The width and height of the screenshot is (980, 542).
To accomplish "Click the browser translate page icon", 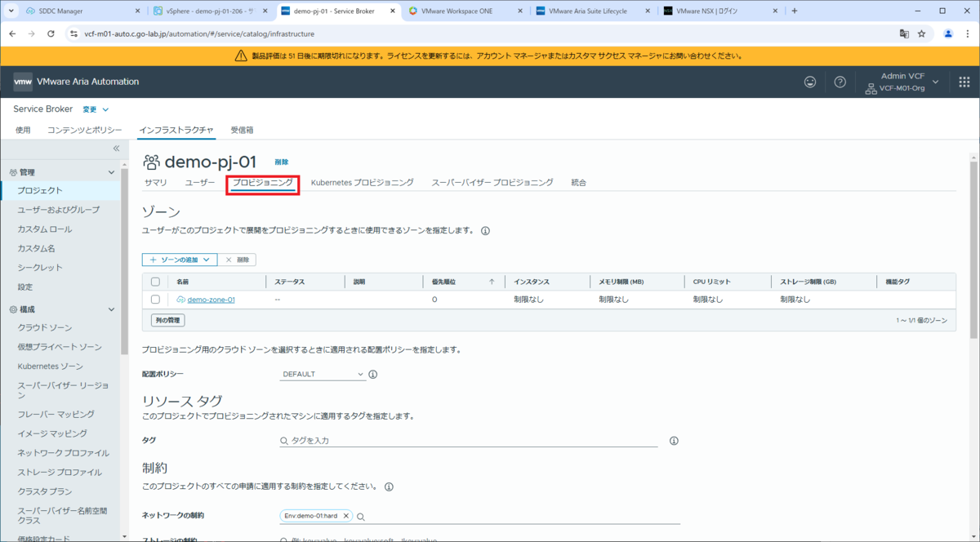I will point(904,34).
